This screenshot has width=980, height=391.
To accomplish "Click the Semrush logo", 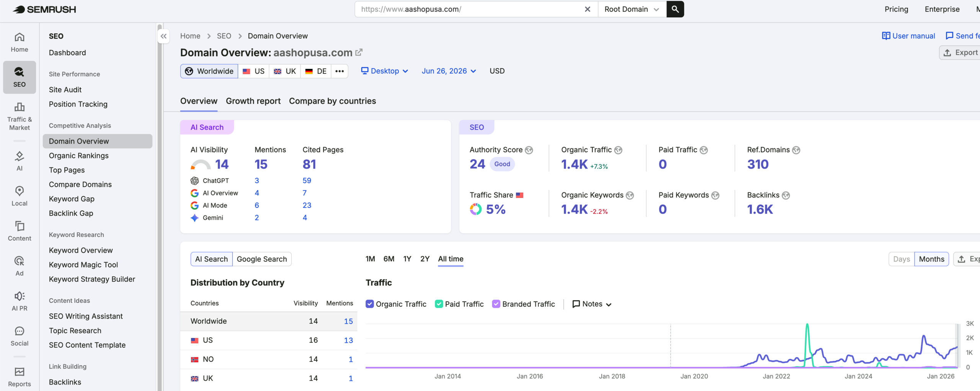I will point(44,9).
